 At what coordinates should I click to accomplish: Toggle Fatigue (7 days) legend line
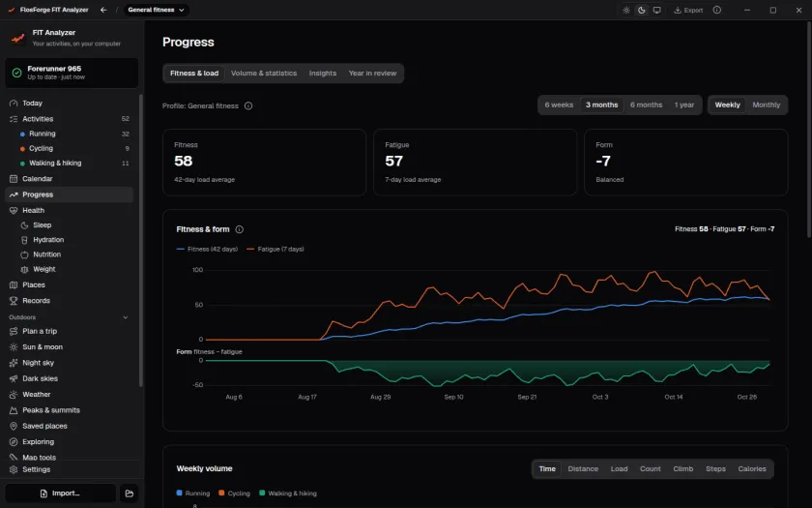point(275,250)
